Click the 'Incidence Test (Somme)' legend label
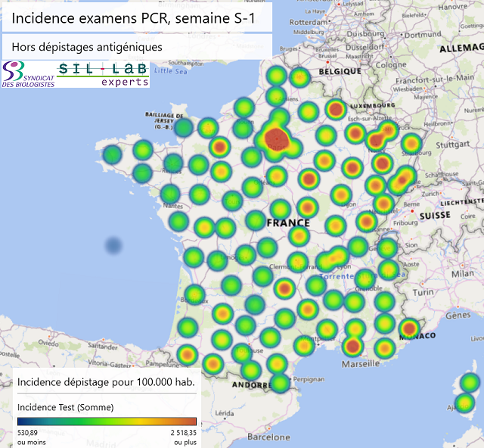 65,407
